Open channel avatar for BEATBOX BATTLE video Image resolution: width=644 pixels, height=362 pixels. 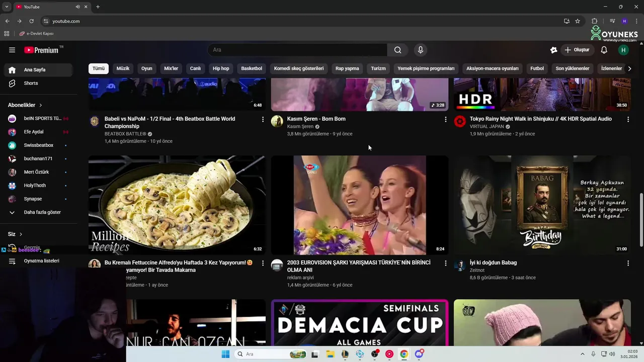pos(95,121)
